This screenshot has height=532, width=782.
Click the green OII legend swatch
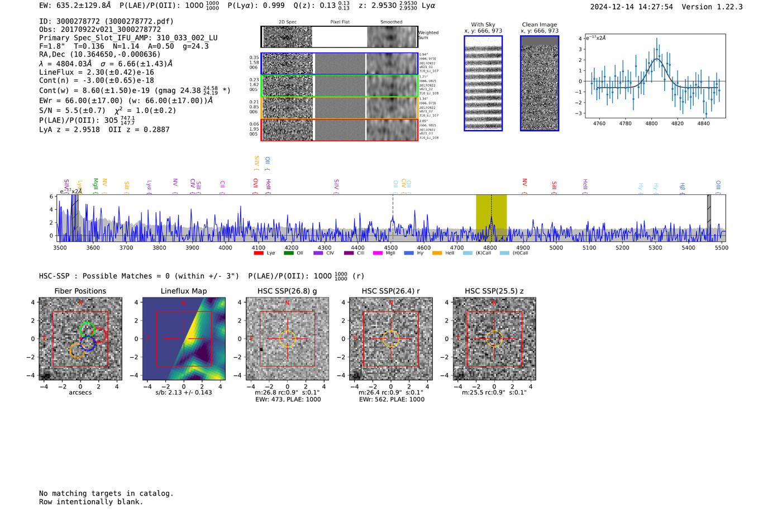coord(288,253)
